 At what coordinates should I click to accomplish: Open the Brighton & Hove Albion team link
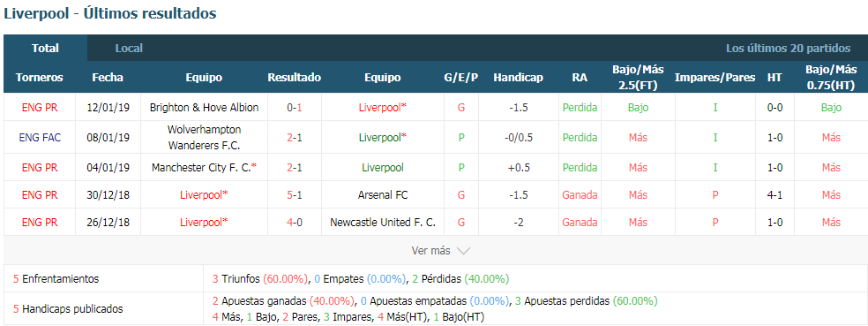(205, 108)
